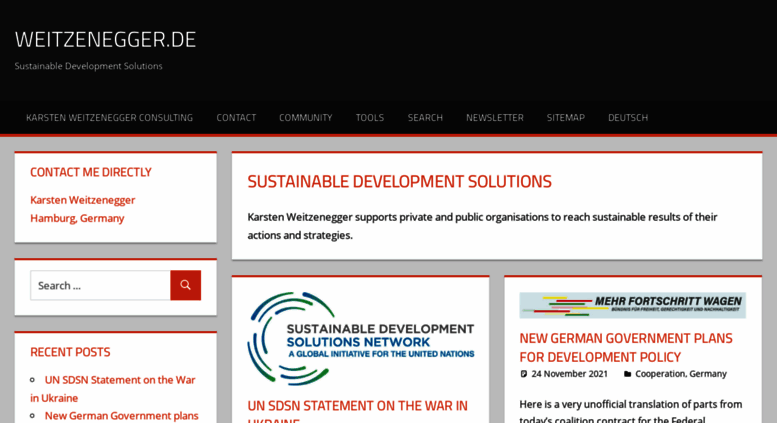The width and height of the screenshot is (777, 423).
Task: Open the Germany category link
Action: pyautogui.click(x=708, y=374)
